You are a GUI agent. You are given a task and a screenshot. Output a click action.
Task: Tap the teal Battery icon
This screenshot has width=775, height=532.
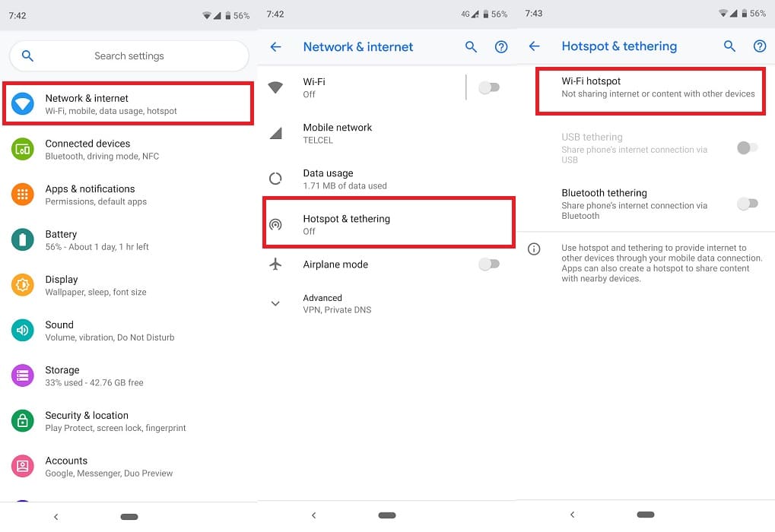click(23, 240)
